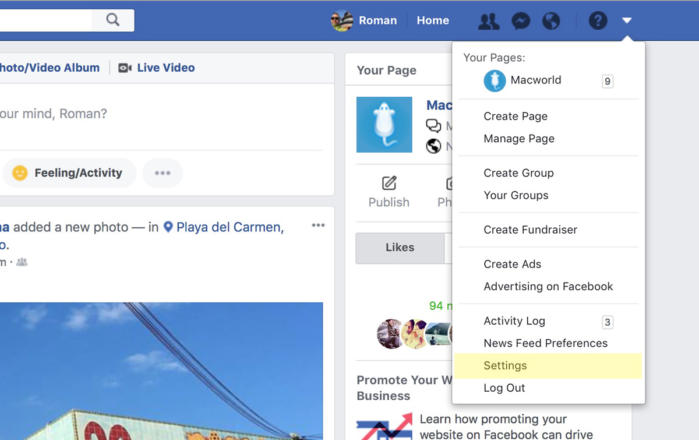Image resolution: width=699 pixels, height=440 pixels.
Task: Click the page messages speech bubble icon
Action: tap(433, 126)
